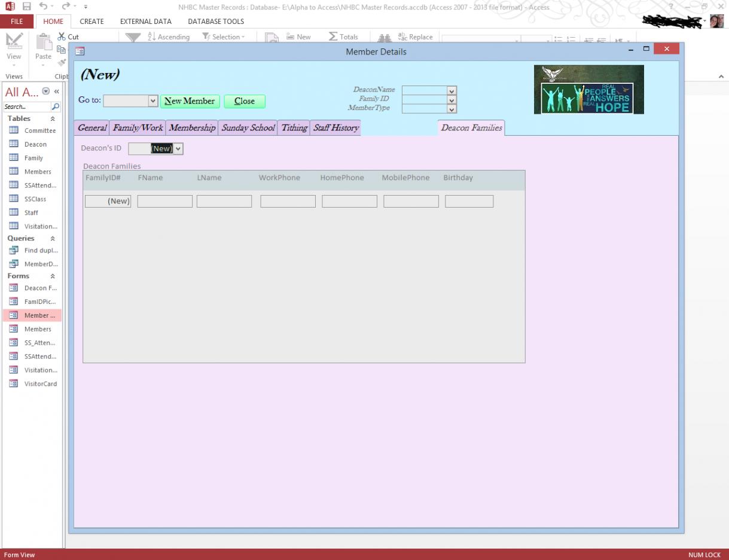Select the VisitorCard form
Viewport: 729px width, 560px height.
click(32, 384)
